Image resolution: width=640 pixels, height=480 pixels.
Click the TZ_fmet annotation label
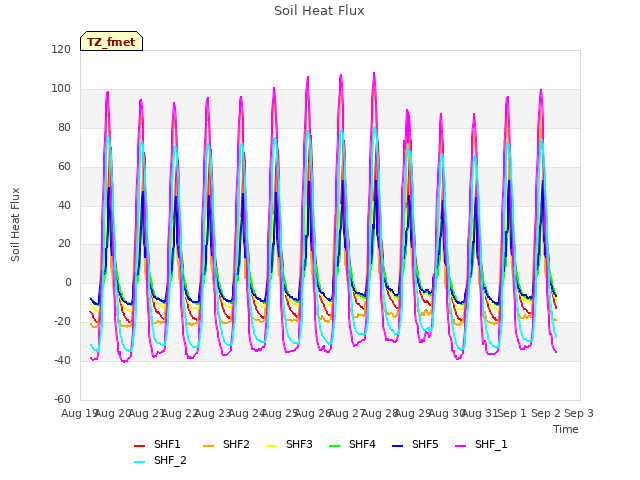(x=111, y=41)
